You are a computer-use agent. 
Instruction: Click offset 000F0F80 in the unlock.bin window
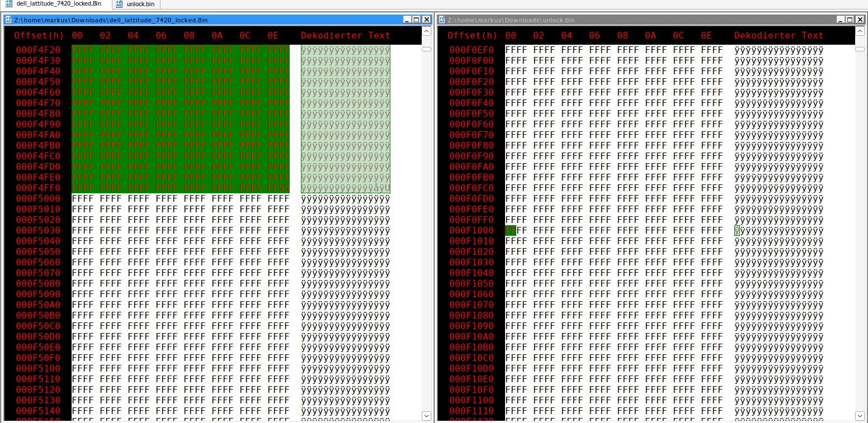pyautogui.click(x=471, y=146)
